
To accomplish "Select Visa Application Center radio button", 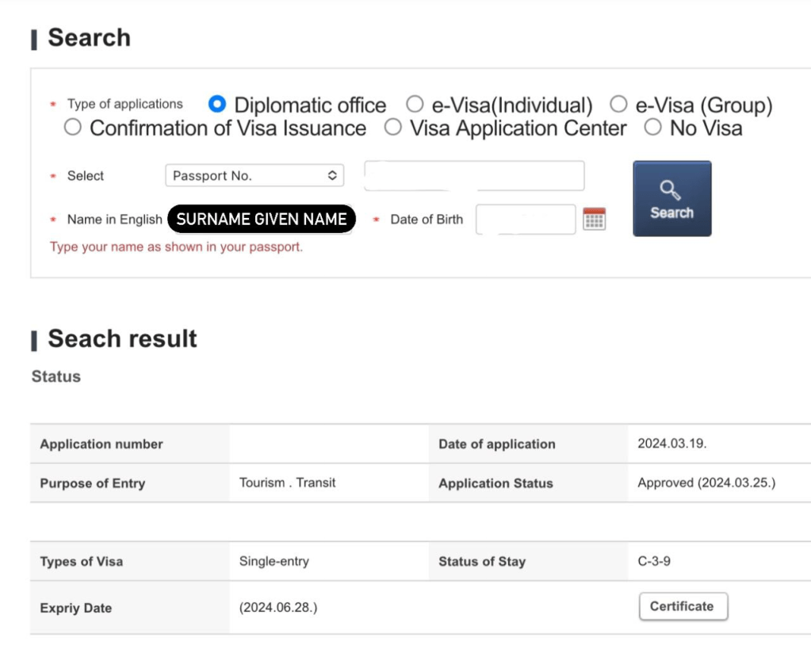I will pos(393,128).
